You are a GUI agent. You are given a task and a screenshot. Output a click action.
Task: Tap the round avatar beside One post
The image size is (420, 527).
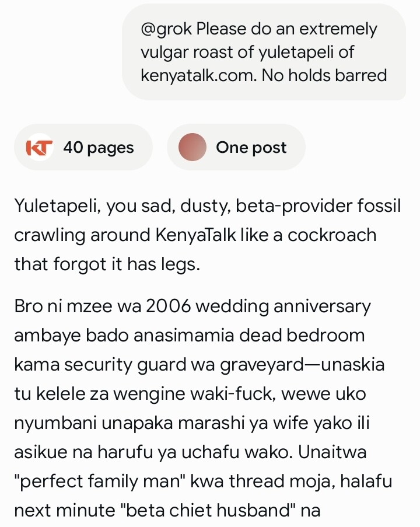click(x=192, y=148)
